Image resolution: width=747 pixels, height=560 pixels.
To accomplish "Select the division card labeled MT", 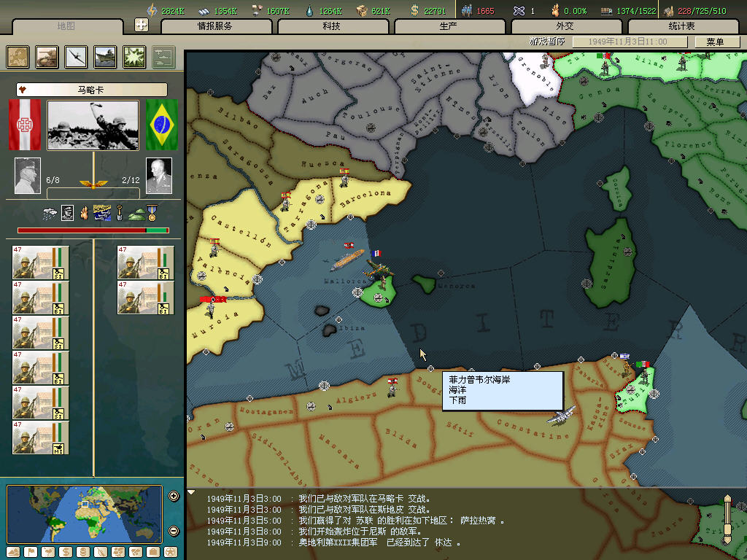I will point(41,437).
